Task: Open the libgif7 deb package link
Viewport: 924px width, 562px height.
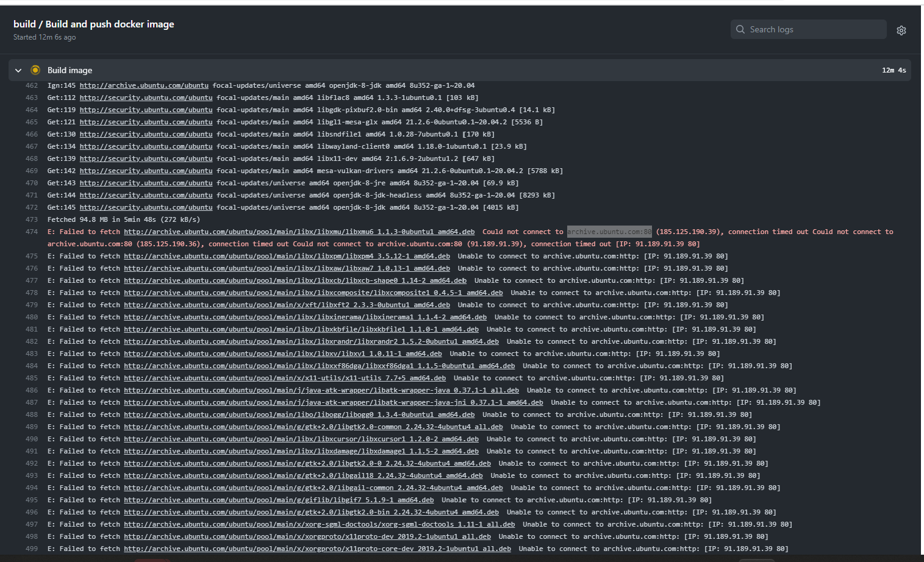Action: coord(279,500)
